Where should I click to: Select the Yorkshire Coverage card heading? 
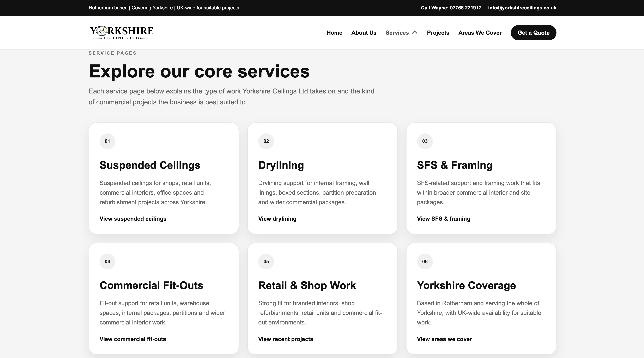tap(466, 285)
